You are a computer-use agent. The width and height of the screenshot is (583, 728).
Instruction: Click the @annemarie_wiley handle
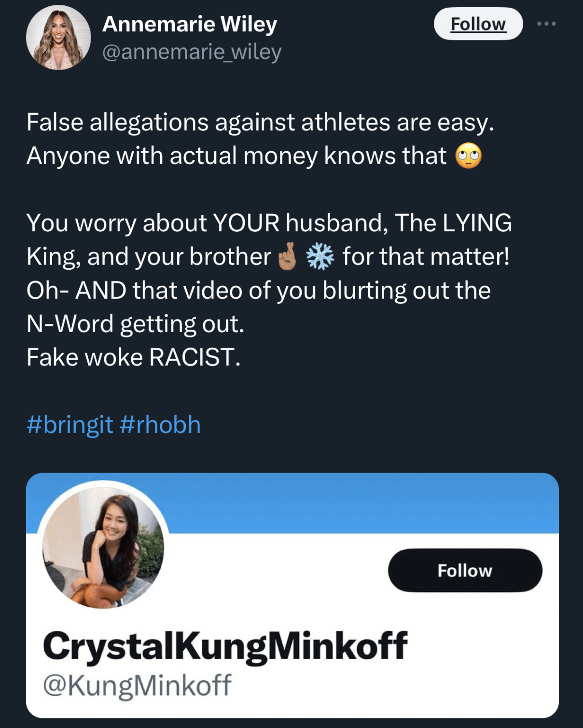coord(192,52)
